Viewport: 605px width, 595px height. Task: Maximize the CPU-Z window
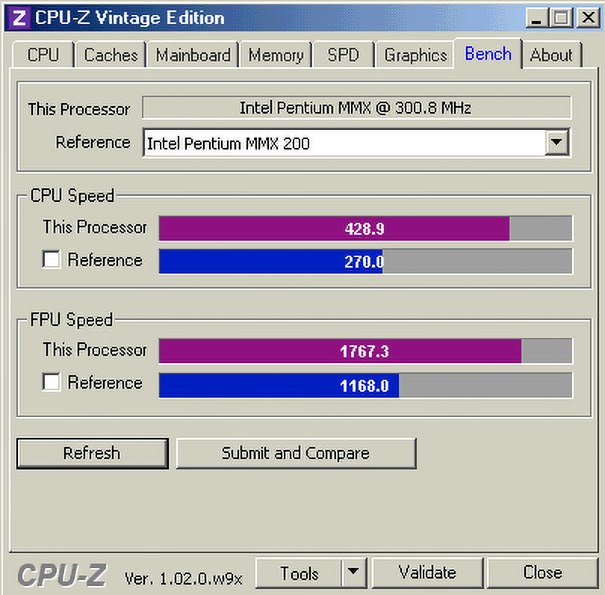click(x=562, y=18)
